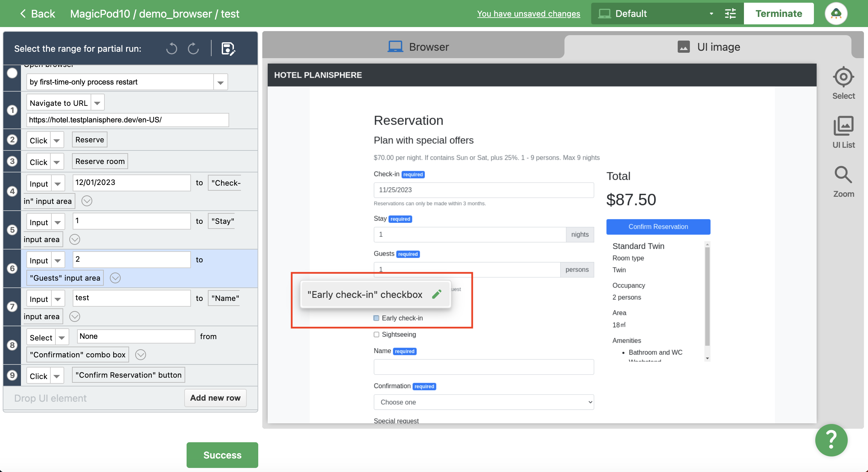Expand options circle for Stay input area
This screenshot has width=868, height=472.
pyautogui.click(x=75, y=239)
